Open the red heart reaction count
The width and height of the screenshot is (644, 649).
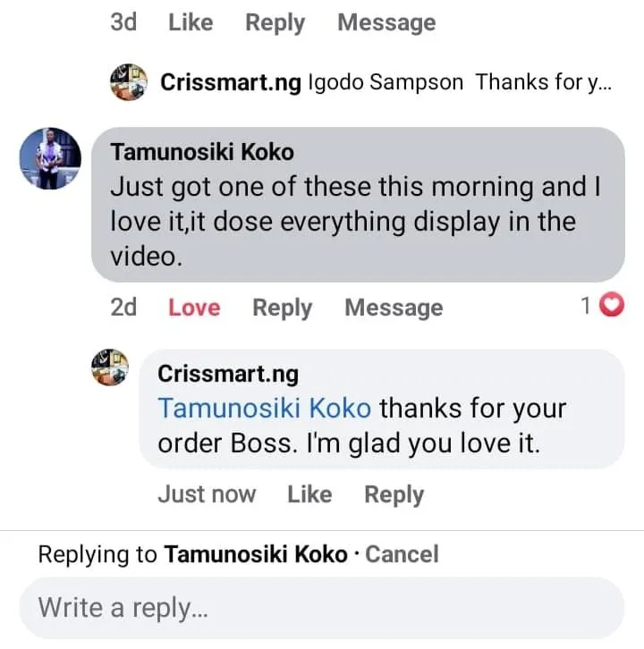(601, 307)
